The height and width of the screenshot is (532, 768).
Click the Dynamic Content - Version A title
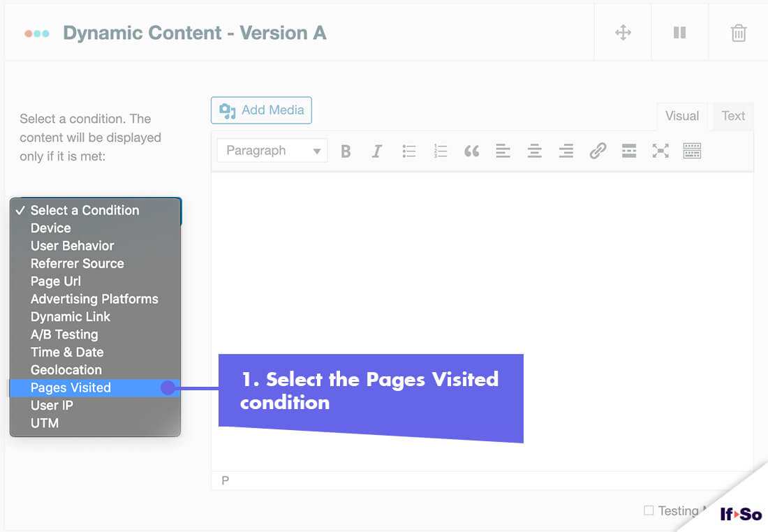195,33
